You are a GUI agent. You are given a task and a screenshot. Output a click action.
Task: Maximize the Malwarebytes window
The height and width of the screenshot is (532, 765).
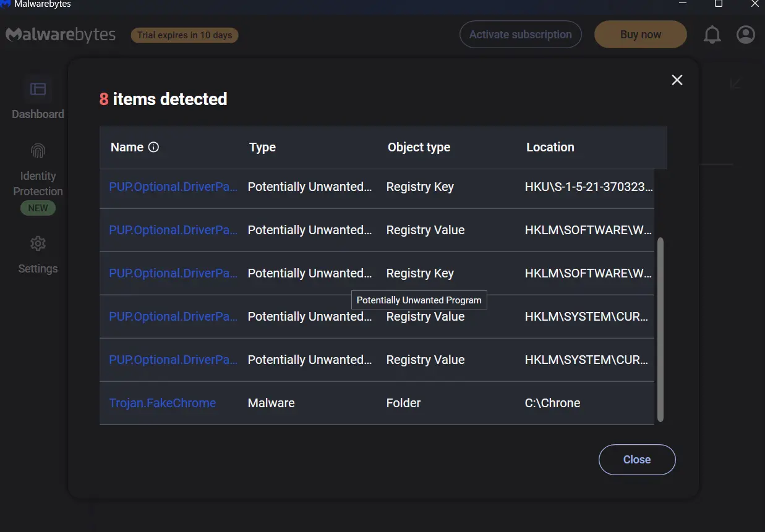pos(719,4)
